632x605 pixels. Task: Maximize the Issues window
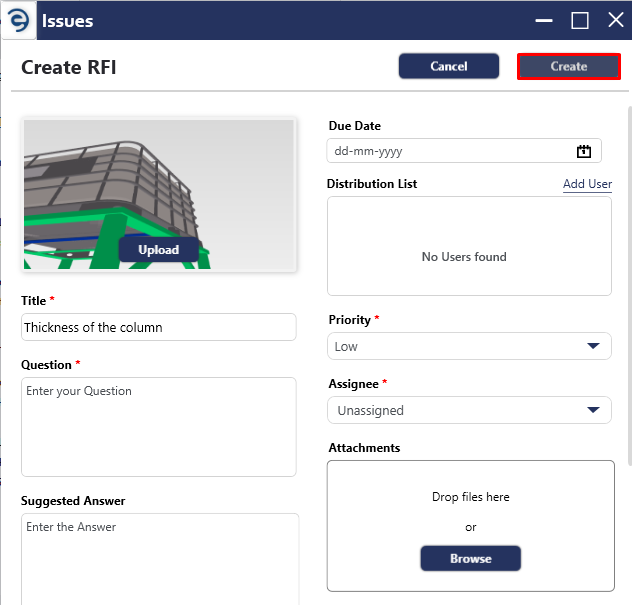pyautogui.click(x=580, y=20)
